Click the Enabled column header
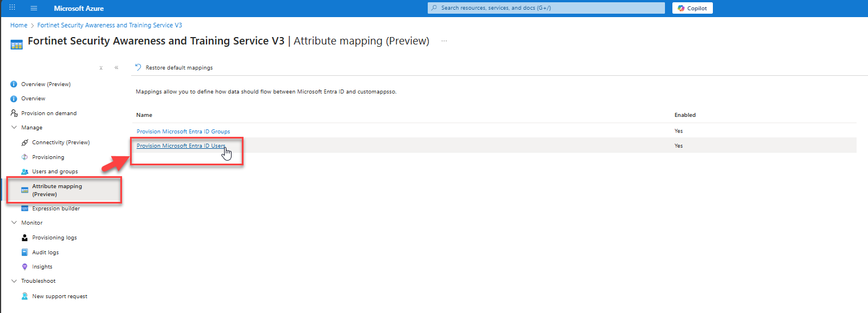This screenshot has height=313, width=868. [x=685, y=115]
